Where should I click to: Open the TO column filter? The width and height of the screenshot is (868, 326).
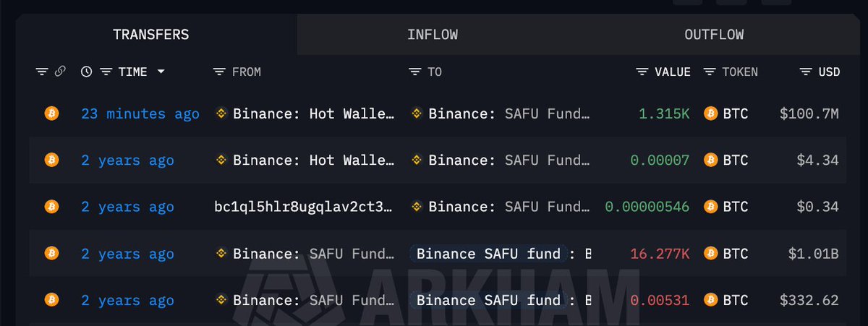click(x=415, y=72)
